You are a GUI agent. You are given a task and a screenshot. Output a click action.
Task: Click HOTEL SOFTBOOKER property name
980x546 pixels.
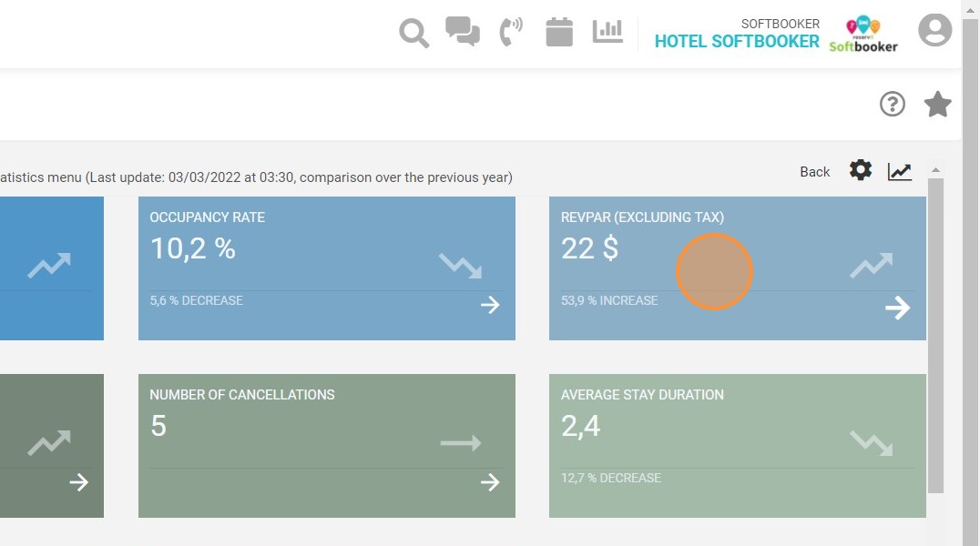pos(737,41)
